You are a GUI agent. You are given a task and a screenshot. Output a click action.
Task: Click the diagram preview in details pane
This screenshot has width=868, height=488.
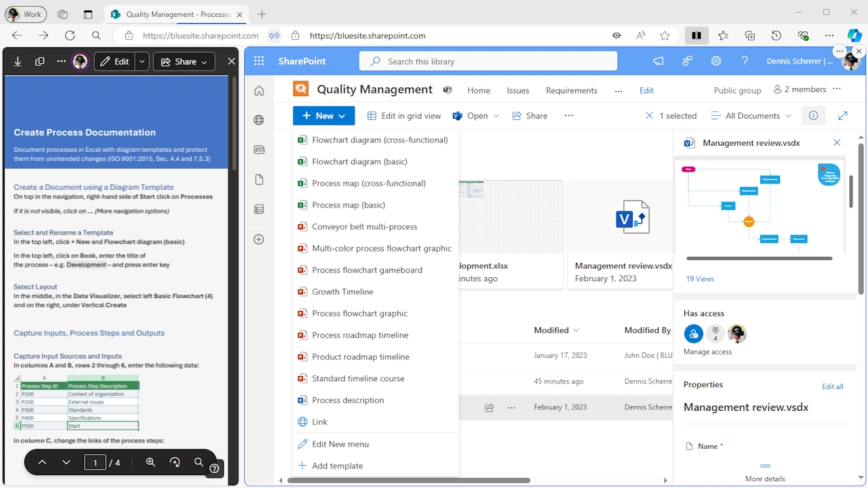(x=759, y=205)
